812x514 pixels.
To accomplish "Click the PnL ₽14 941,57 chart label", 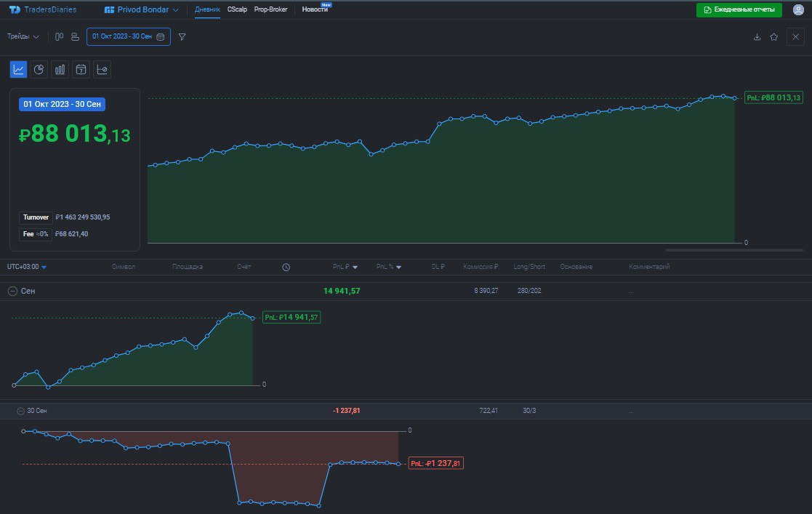I will pos(292,317).
